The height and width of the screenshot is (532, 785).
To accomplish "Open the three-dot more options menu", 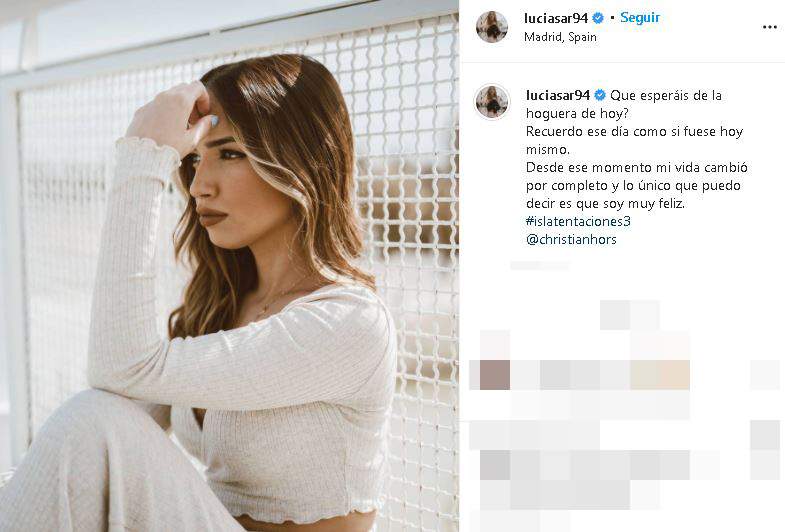I will (769, 27).
